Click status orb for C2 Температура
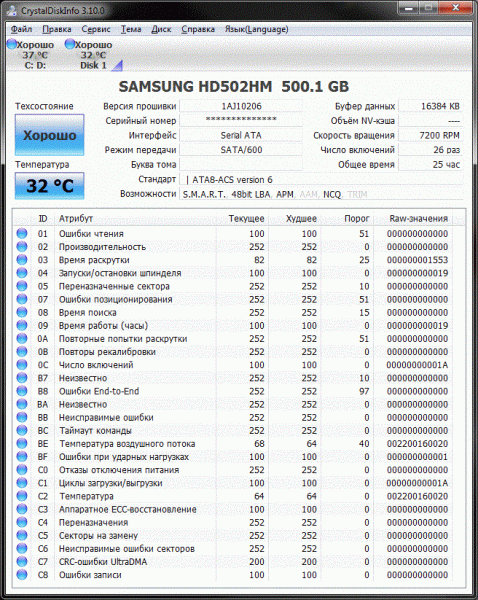The height and width of the screenshot is (600, 478). [x=22, y=496]
